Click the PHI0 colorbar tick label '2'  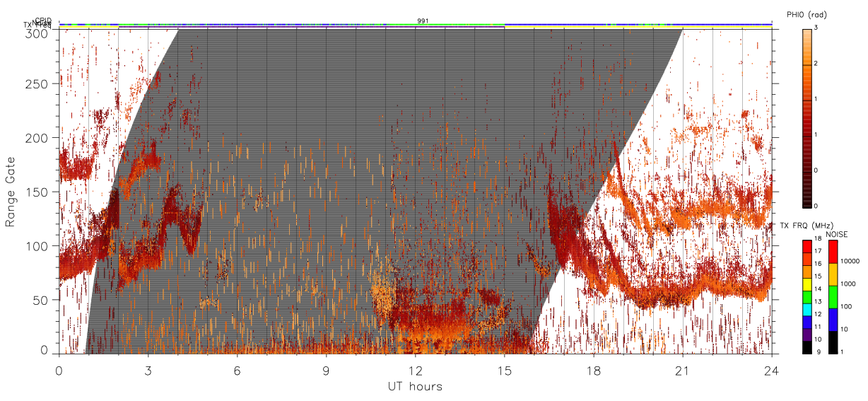point(816,64)
